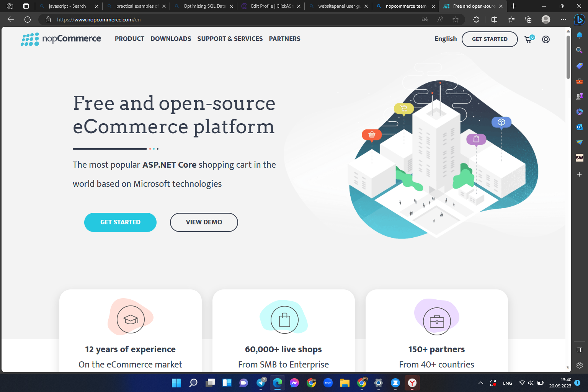Open workspaces button in title bar
The image size is (588, 392).
pos(10,6)
